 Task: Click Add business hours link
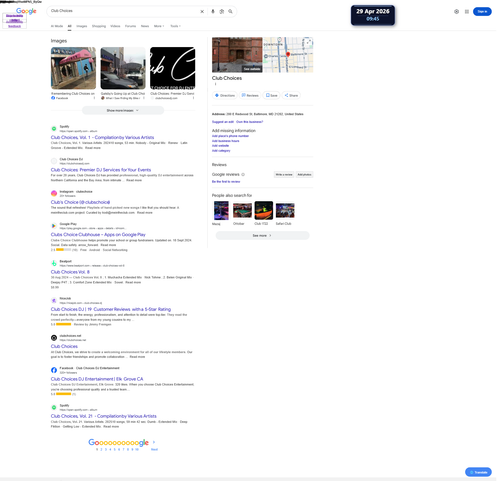(225, 141)
